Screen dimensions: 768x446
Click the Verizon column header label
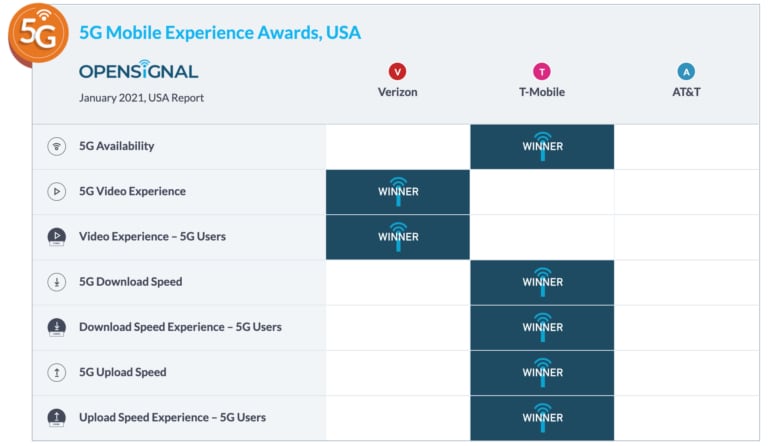[397, 92]
